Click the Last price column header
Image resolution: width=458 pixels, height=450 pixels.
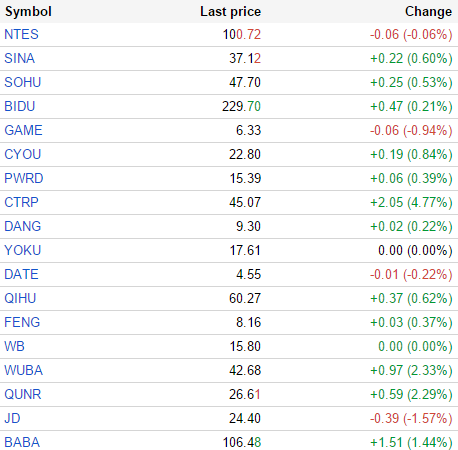click(x=231, y=12)
